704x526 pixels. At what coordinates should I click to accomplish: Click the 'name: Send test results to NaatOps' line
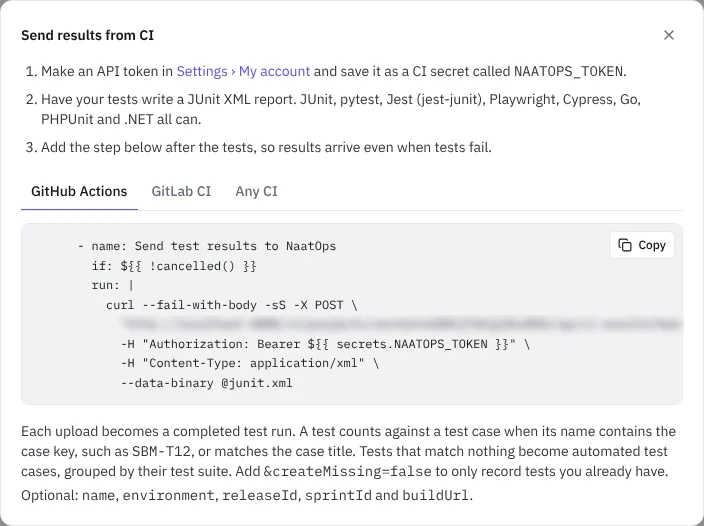[x=207, y=246]
